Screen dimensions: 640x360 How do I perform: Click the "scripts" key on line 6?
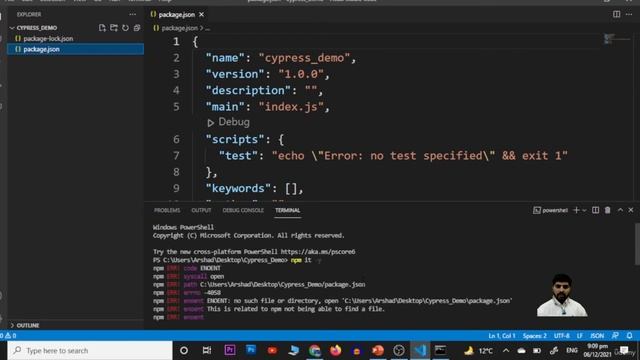click(x=235, y=140)
